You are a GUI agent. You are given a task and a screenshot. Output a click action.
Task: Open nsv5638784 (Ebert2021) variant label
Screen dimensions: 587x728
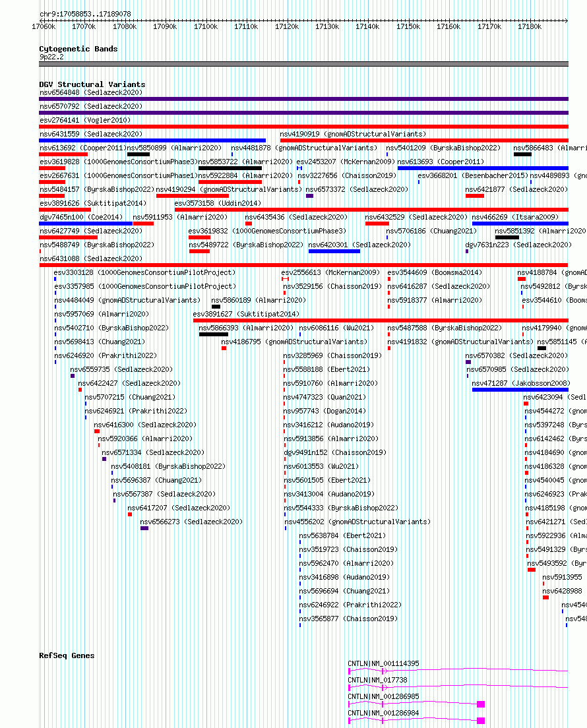tap(342, 536)
